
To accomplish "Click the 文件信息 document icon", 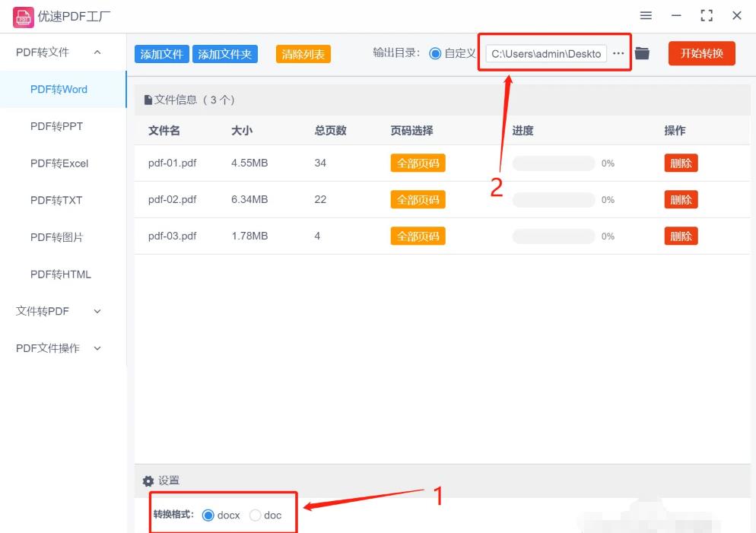I will [148, 100].
